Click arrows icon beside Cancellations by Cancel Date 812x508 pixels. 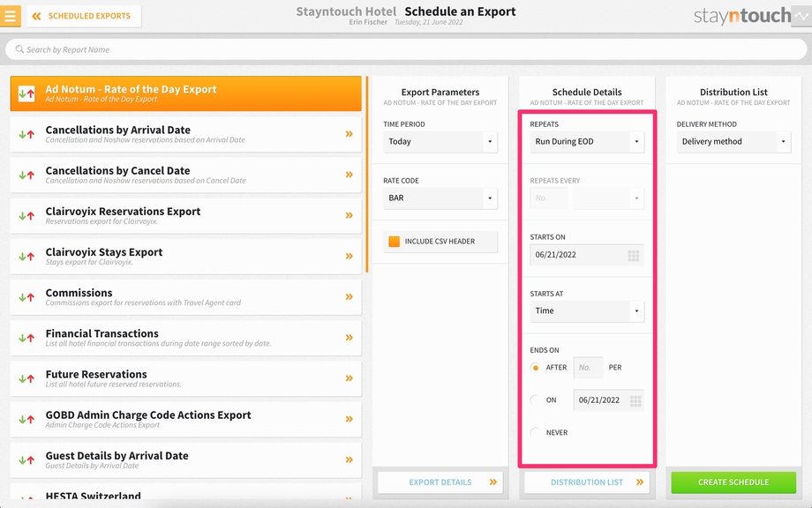coord(26,176)
